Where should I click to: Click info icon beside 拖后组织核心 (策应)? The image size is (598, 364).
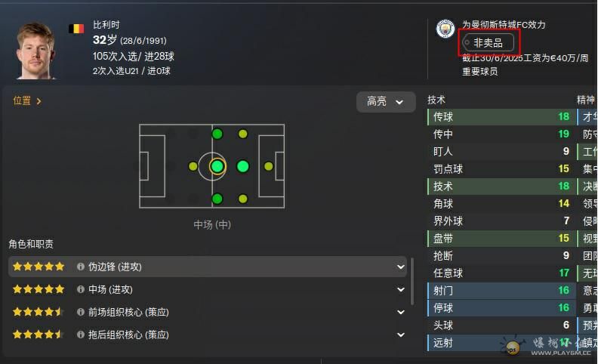point(81,334)
